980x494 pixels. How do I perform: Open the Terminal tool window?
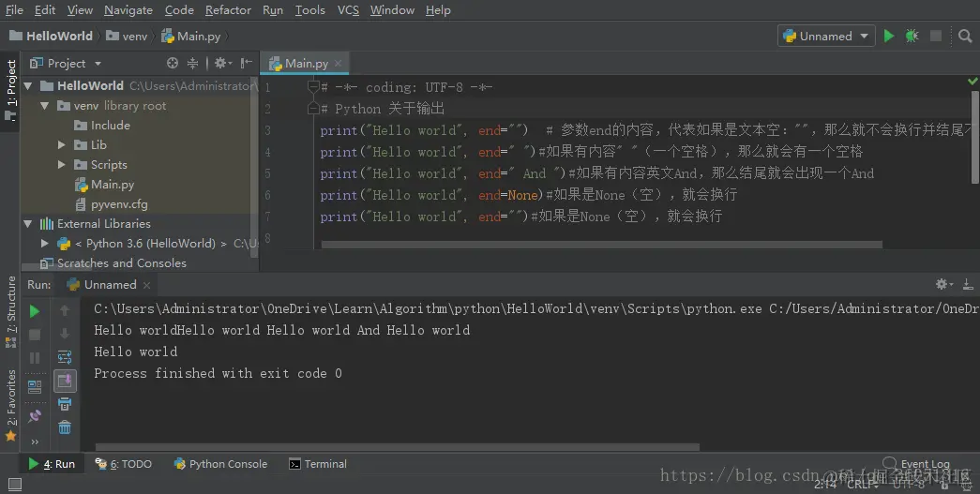click(x=318, y=464)
